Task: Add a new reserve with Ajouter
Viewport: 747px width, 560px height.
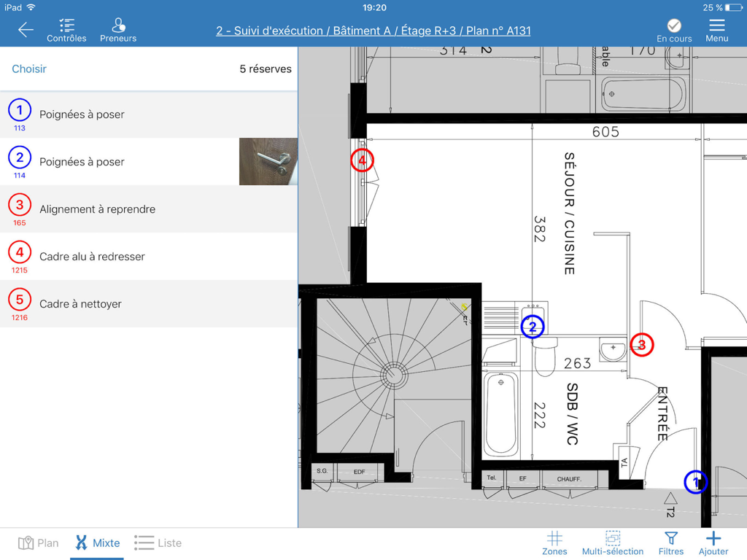Action: (x=713, y=542)
